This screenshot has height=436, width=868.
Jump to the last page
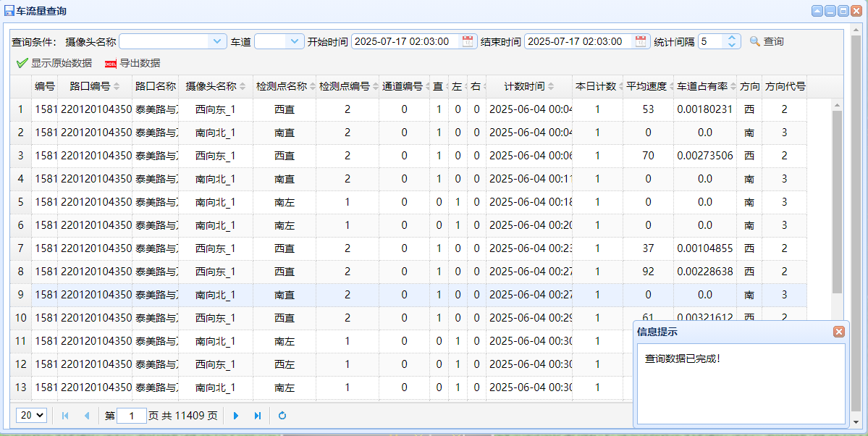pos(258,415)
